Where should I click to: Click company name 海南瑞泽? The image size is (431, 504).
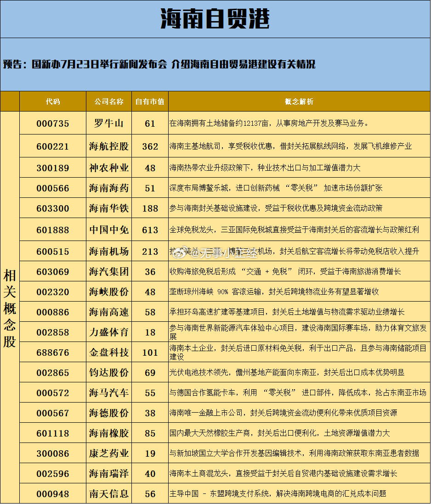(x=109, y=474)
